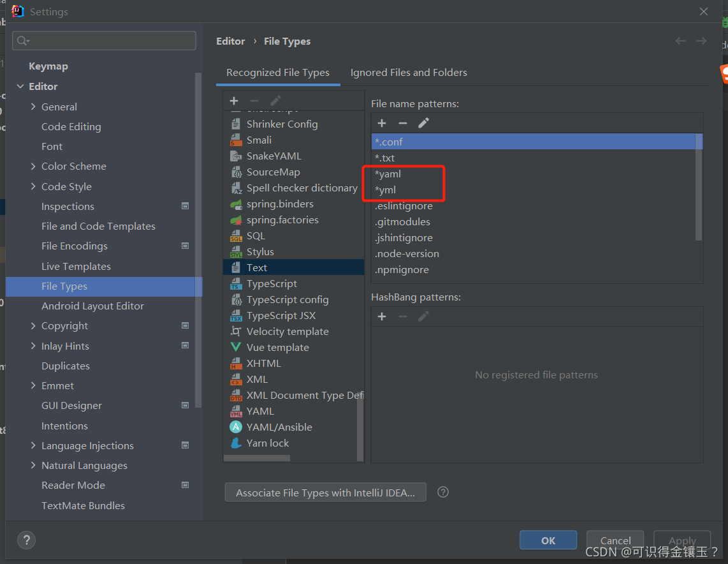728x564 pixels.
Task: Select the spring.factories file type
Action: coord(293,219)
